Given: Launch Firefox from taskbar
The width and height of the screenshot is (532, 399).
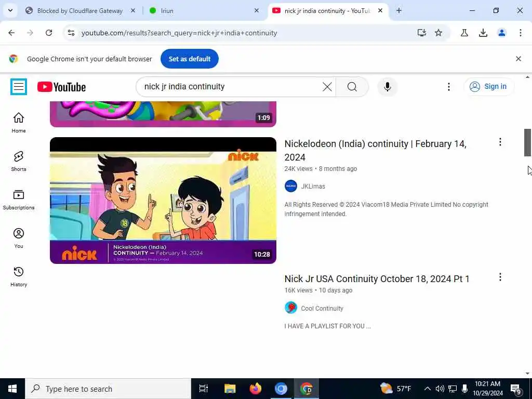Looking at the screenshot, I should (256, 389).
